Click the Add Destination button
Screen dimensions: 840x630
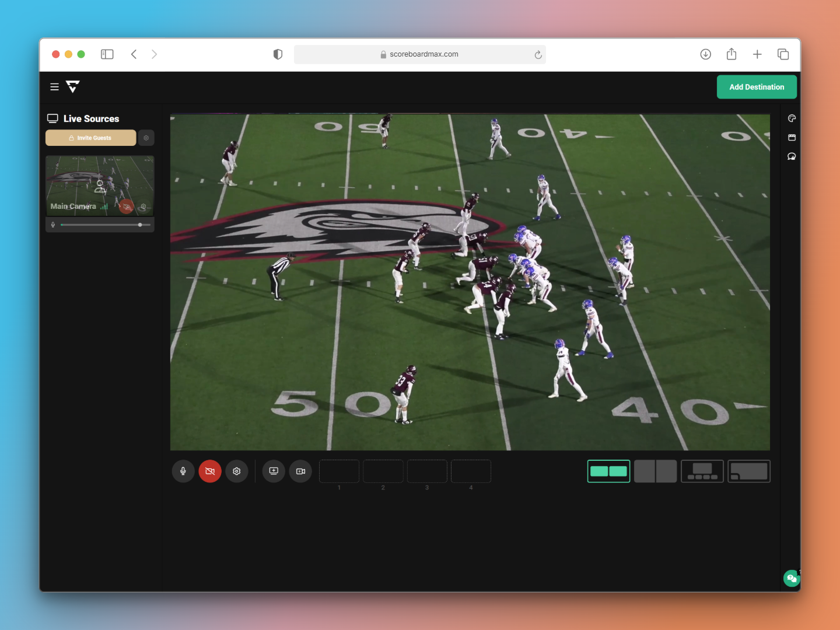[x=757, y=87]
